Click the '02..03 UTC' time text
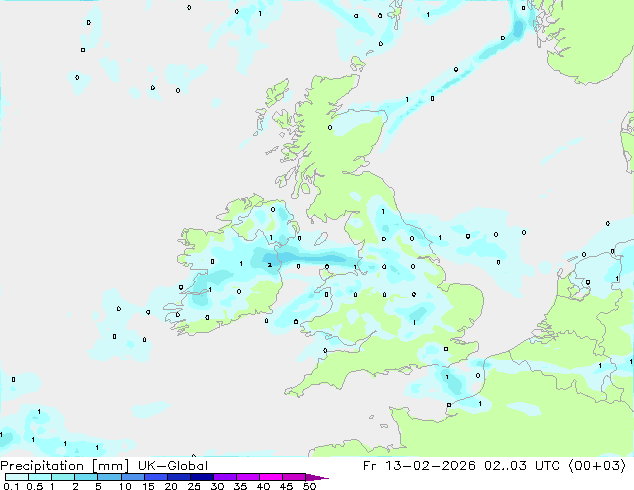Viewport: 634px width, 490px height. point(522,466)
